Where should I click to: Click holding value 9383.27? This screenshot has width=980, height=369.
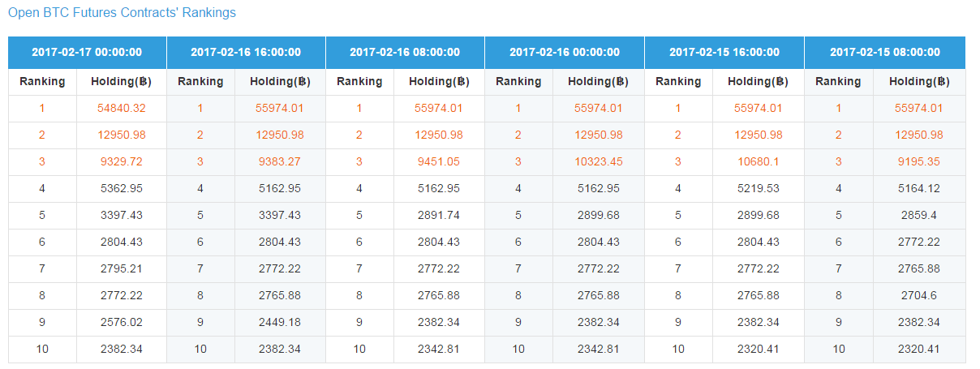click(x=280, y=162)
